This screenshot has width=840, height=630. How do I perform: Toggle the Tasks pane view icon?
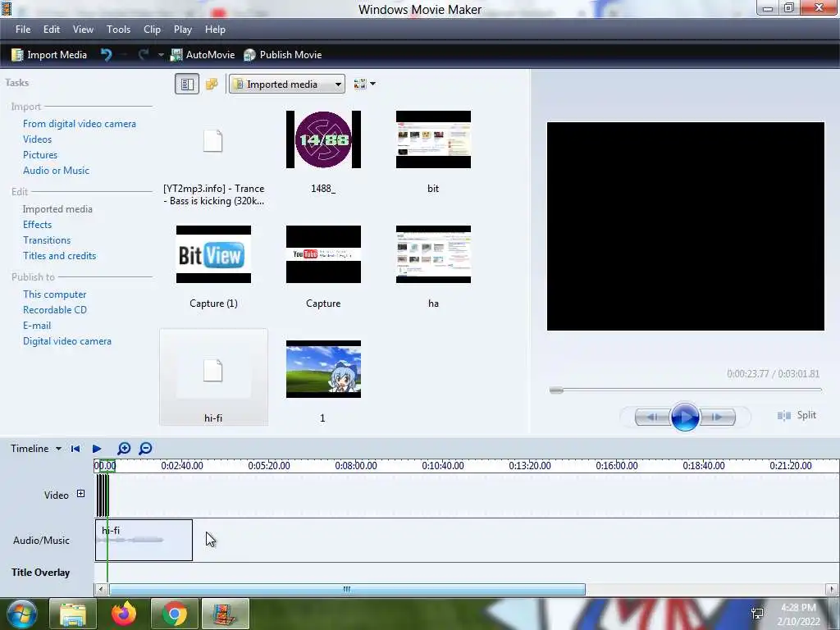point(187,84)
